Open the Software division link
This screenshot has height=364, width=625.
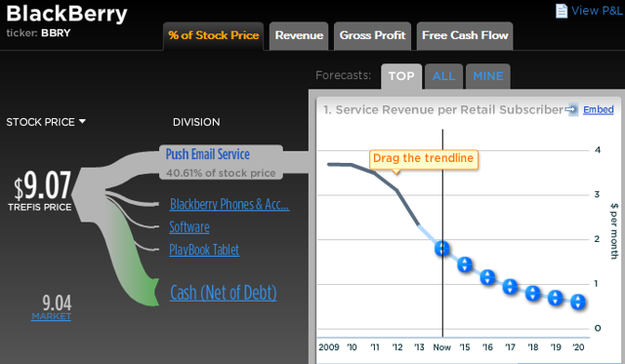point(189,227)
